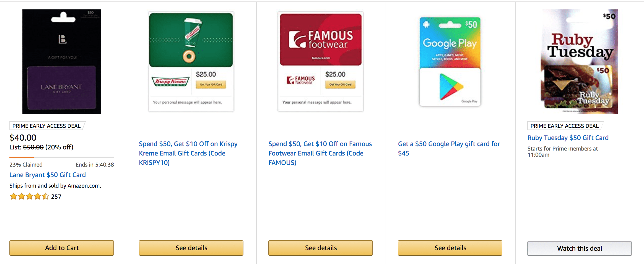This screenshot has height=264, width=644.
Task: Click the 257 reviews count link
Action: click(56, 196)
